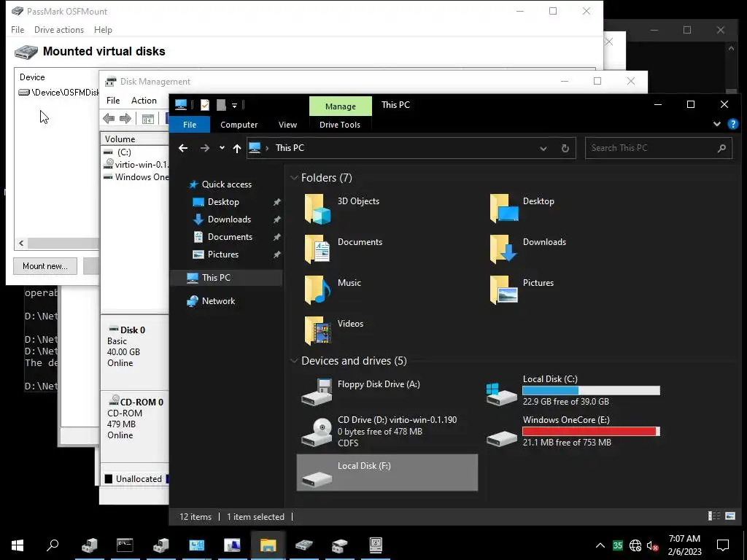Open the Explorer File tab
Image resolution: width=747 pixels, height=560 pixels.
(190, 125)
